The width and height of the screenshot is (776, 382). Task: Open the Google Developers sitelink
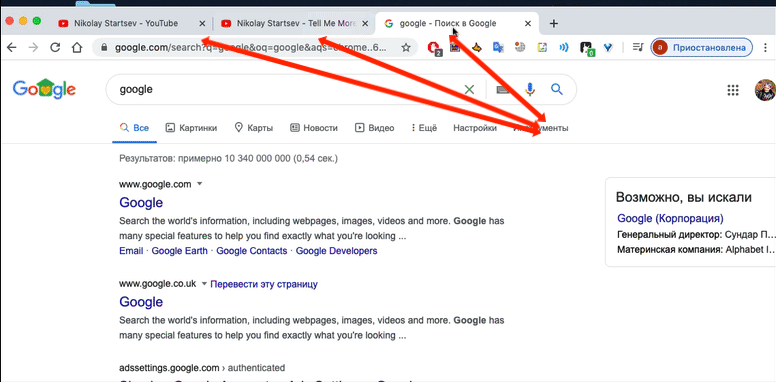coord(337,251)
